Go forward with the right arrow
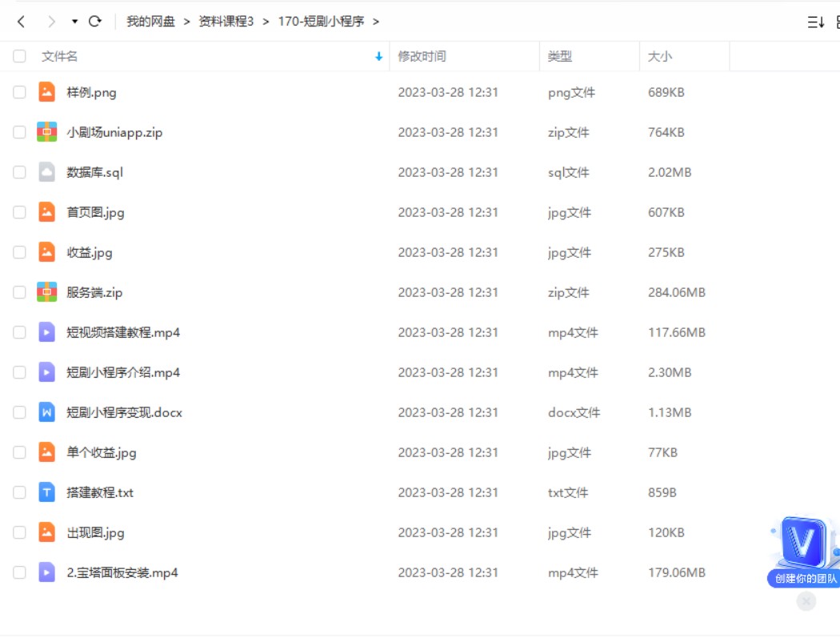The height and width of the screenshot is (642, 840). coord(51,22)
